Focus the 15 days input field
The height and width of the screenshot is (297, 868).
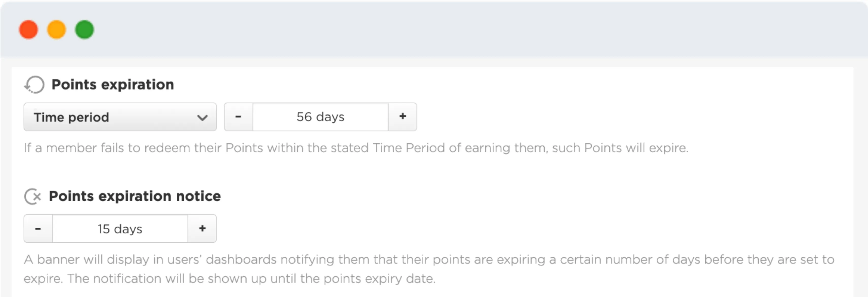coord(120,229)
